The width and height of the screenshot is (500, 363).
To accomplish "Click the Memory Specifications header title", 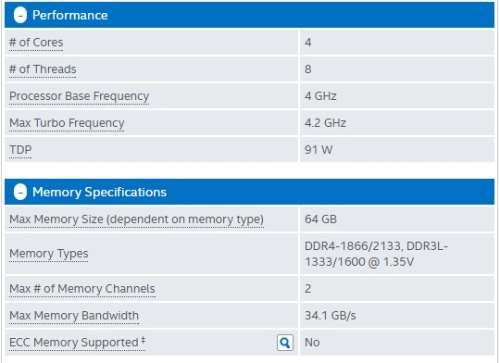I will click(x=99, y=192).
